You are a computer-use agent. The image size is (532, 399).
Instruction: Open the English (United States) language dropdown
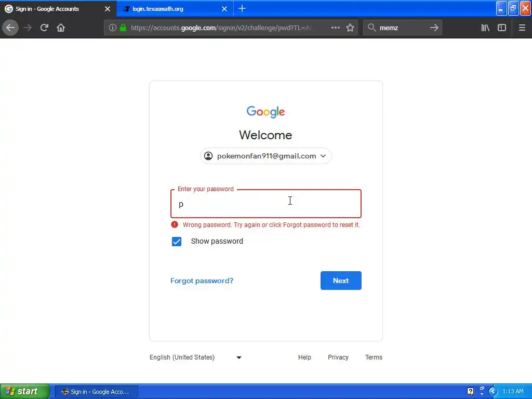[195, 357]
